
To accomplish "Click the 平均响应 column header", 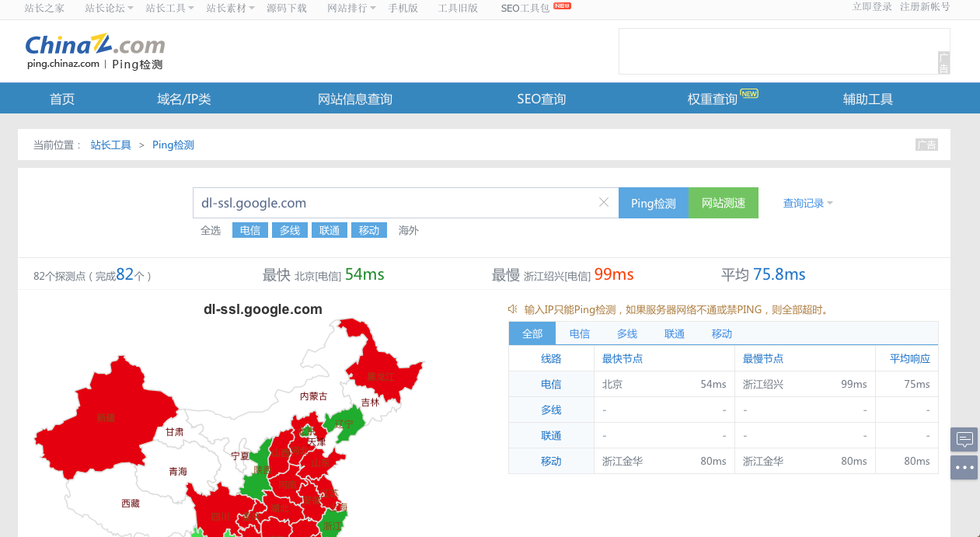I will coord(910,358).
